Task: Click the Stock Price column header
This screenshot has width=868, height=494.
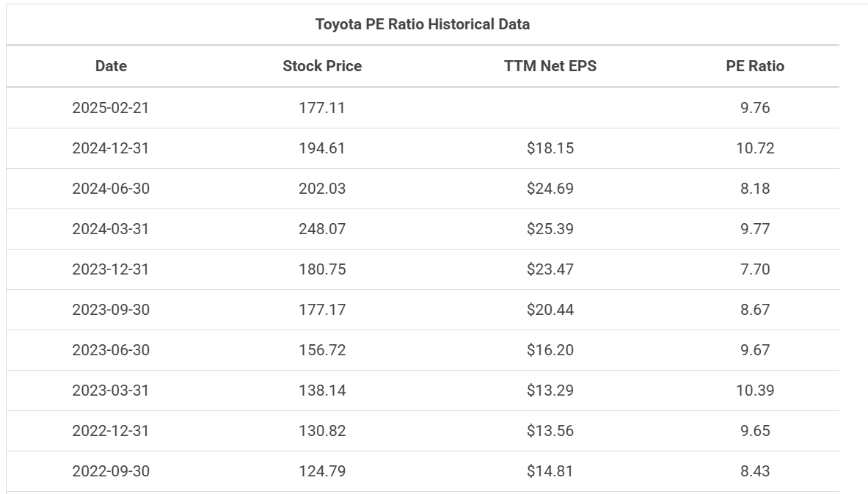Action: pos(322,66)
